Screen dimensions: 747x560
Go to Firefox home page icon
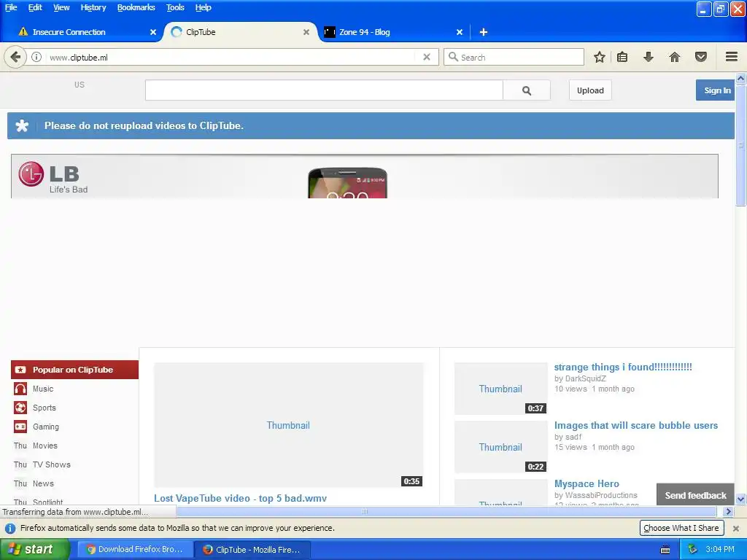pos(675,57)
